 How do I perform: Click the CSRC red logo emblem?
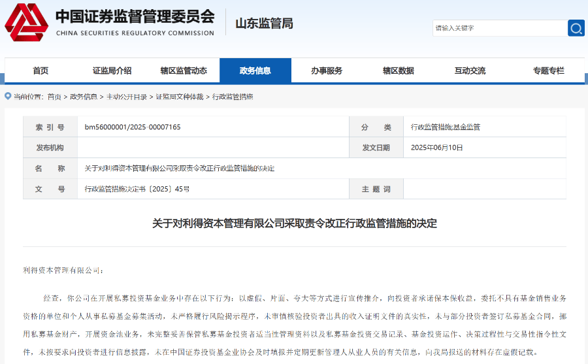pos(26,22)
